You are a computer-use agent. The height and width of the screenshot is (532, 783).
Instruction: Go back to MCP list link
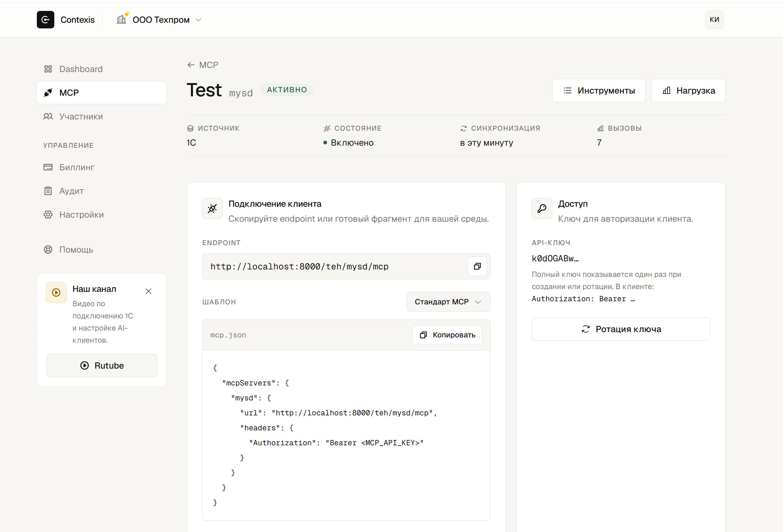pos(203,65)
